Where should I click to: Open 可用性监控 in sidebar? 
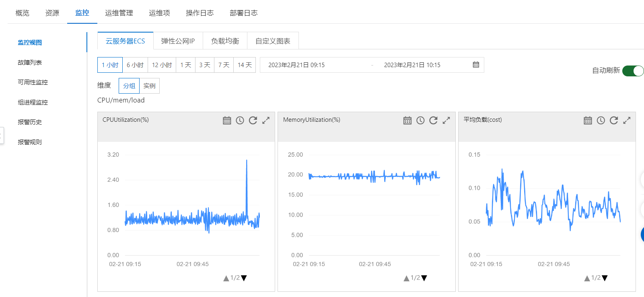33,82
